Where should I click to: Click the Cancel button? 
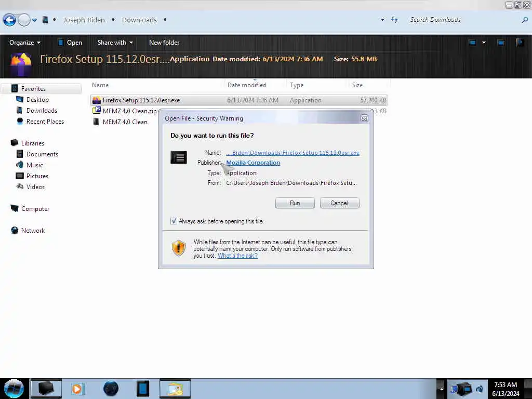pos(339,203)
